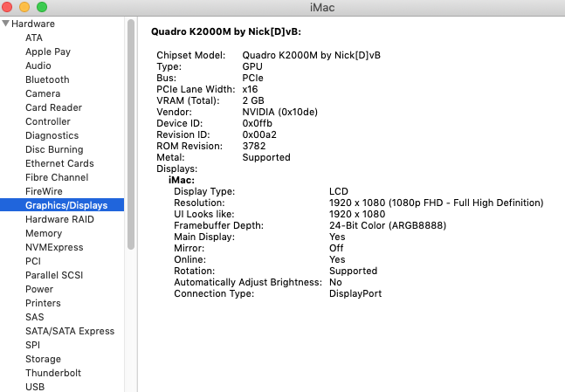Select the Power entry
The width and height of the screenshot is (565, 392).
coord(39,289)
